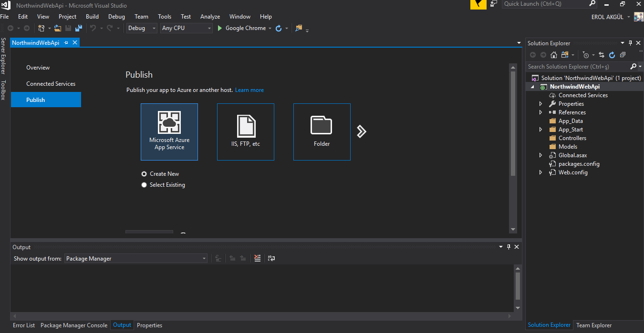This screenshot has width=644, height=333.
Task: Click the Sync with Active Document icon
Action: coord(602,55)
